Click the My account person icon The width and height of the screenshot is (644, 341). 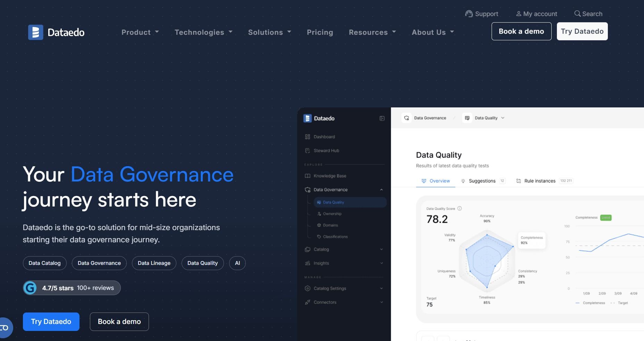pos(518,14)
